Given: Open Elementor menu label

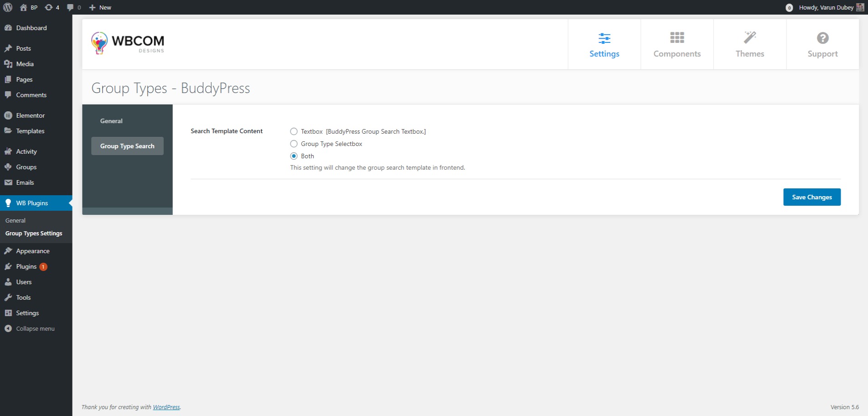Looking at the screenshot, I should pos(31,115).
